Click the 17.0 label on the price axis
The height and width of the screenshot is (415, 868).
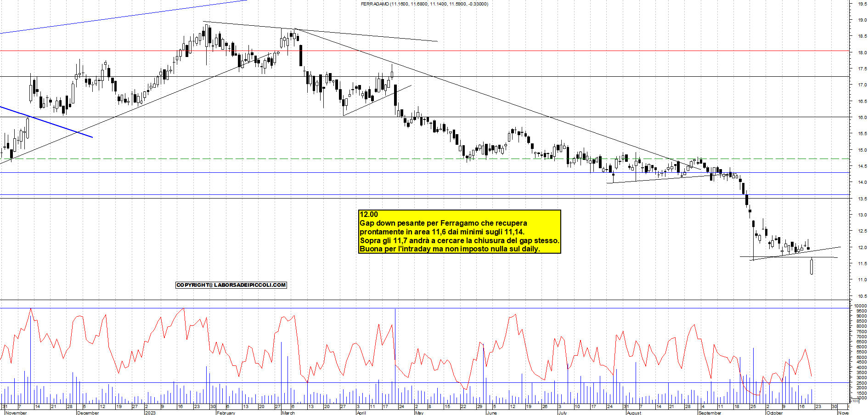(862, 85)
